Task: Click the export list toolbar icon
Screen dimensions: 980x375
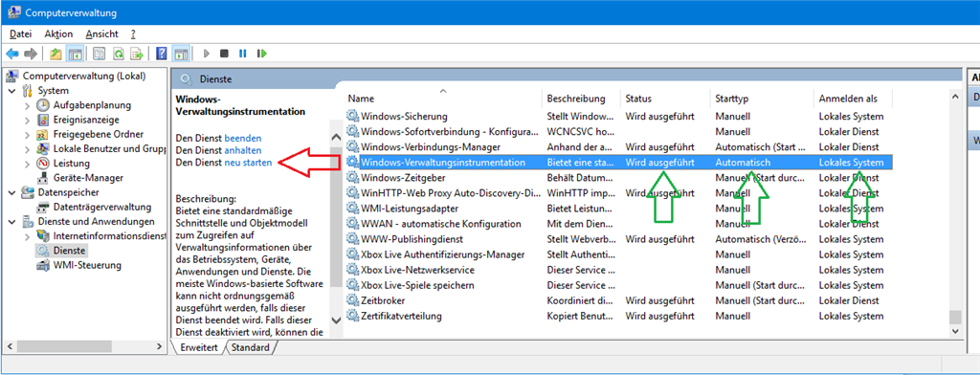Action: tap(136, 54)
